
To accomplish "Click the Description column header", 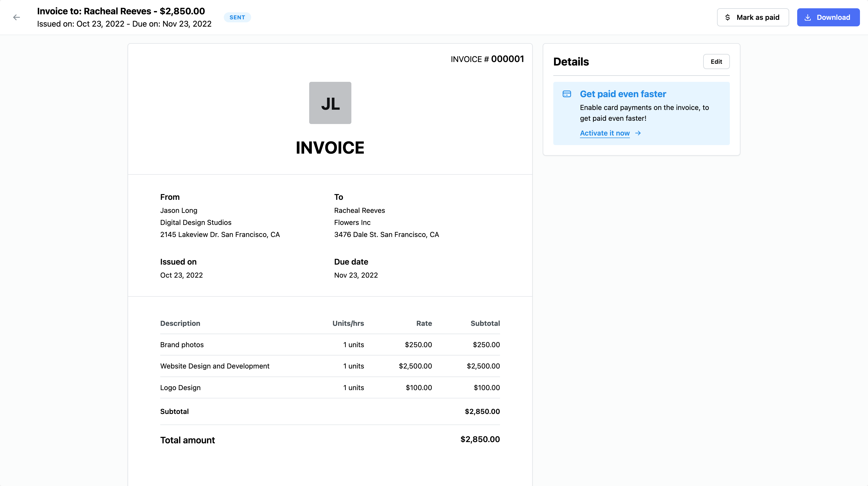I will 180,323.
